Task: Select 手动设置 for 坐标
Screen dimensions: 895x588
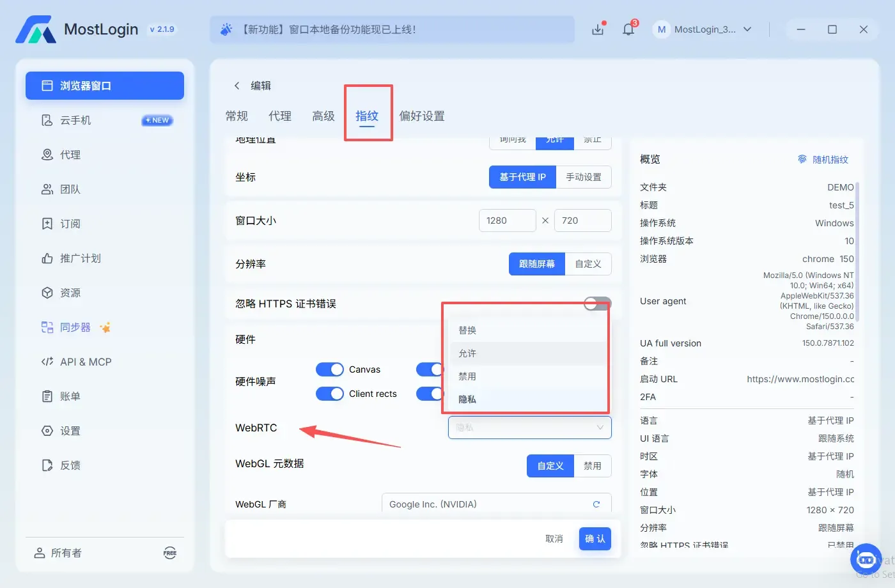Action: pos(584,177)
